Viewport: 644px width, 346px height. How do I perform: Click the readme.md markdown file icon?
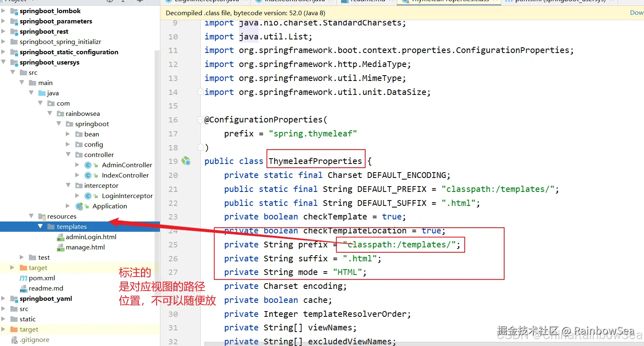pos(23,288)
